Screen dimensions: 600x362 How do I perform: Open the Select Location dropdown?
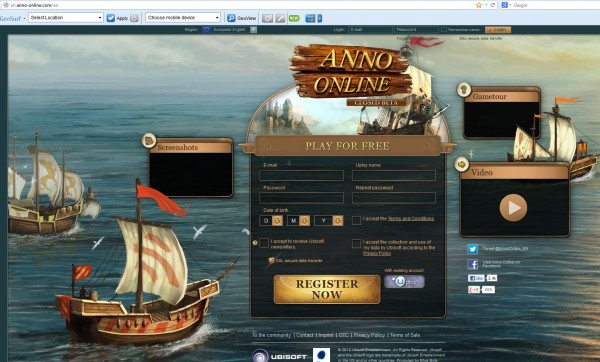coord(66,18)
